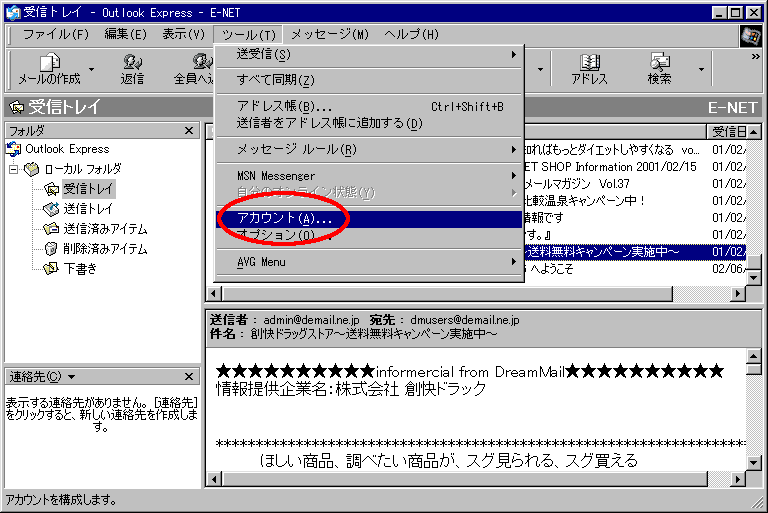
Task: Choose アカウント(A)... menu item
Action: tap(369, 219)
